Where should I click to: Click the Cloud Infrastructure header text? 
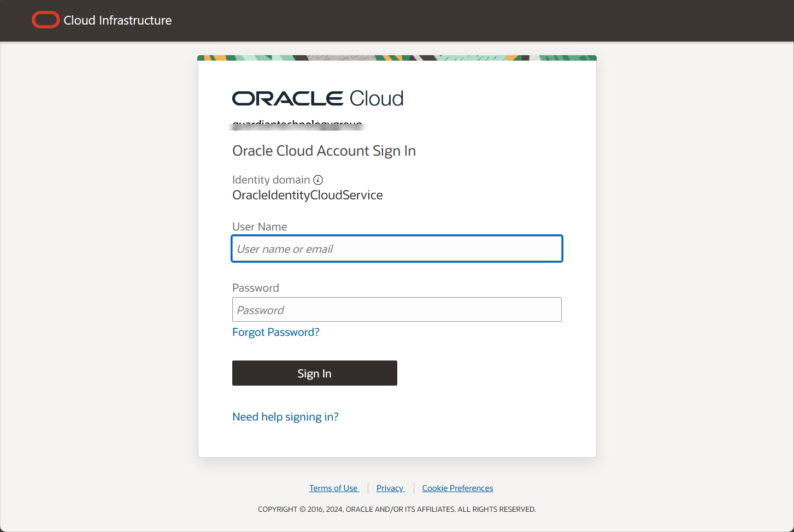[117, 20]
